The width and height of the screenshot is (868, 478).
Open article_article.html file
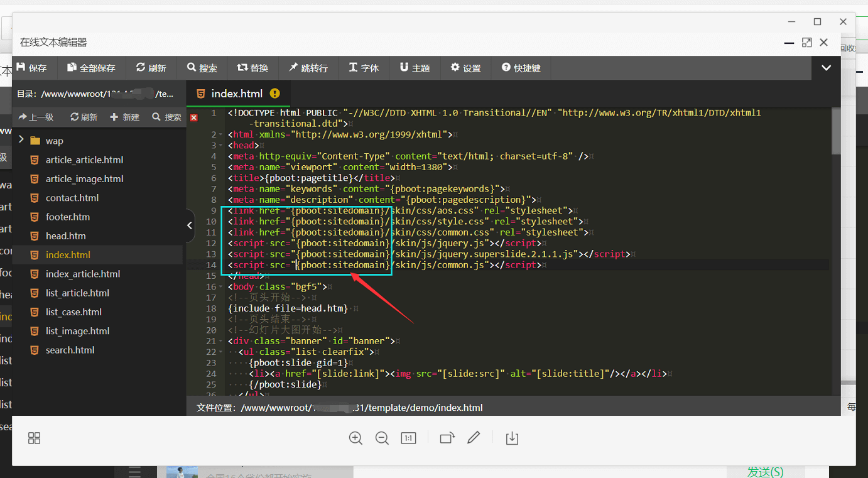click(84, 160)
